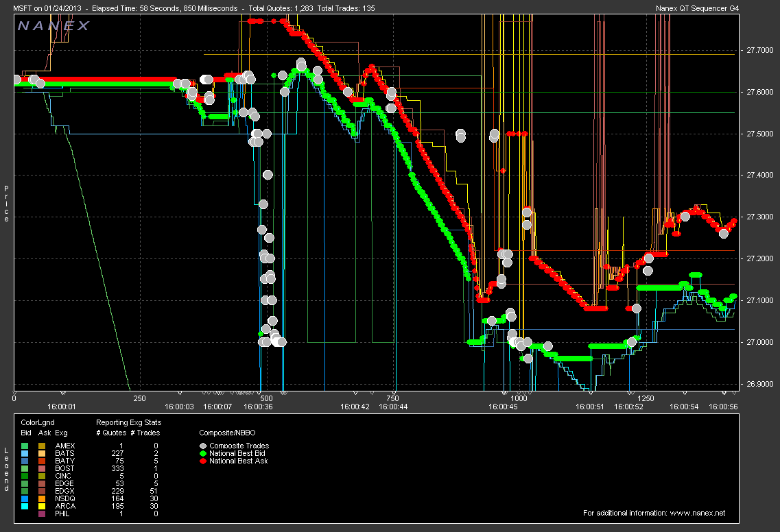Select the EDGX exchange label
This screenshot has width=780, height=532.
tap(64, 492)
